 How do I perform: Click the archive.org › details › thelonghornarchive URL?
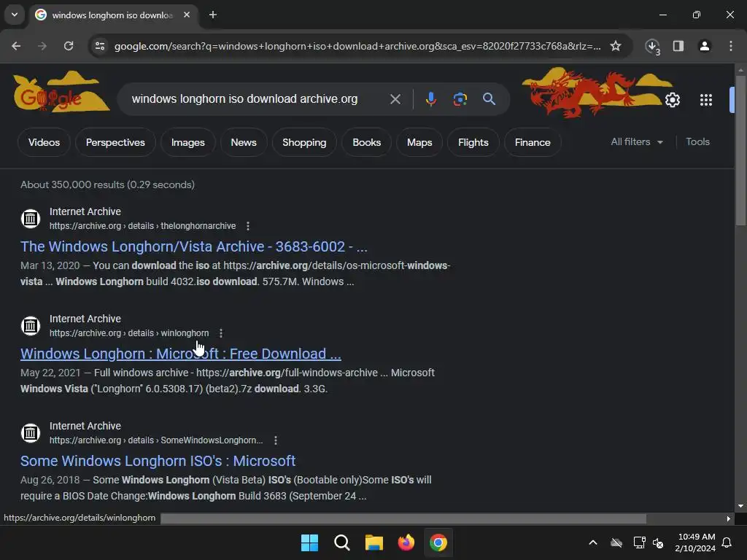click(x=142, y=226)
